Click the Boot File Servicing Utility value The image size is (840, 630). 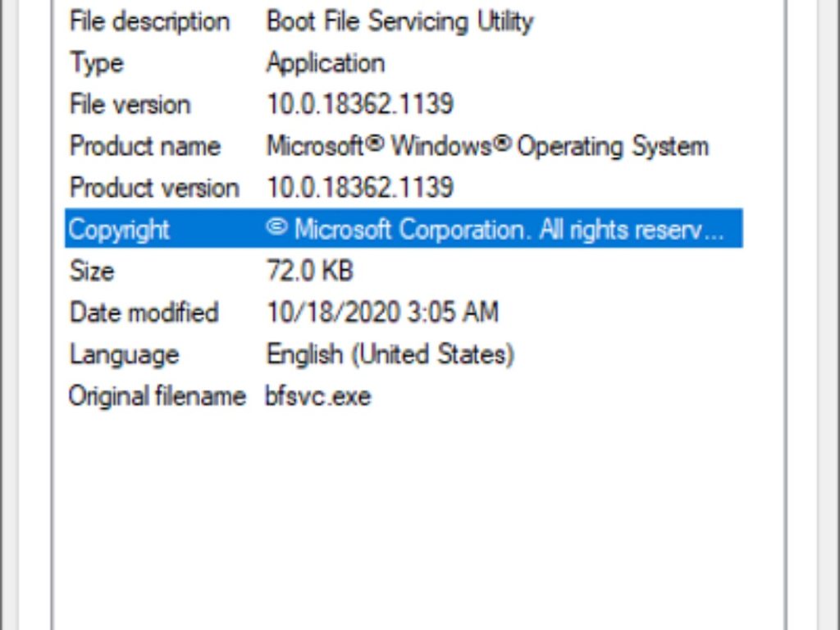(x=399, y=21)
